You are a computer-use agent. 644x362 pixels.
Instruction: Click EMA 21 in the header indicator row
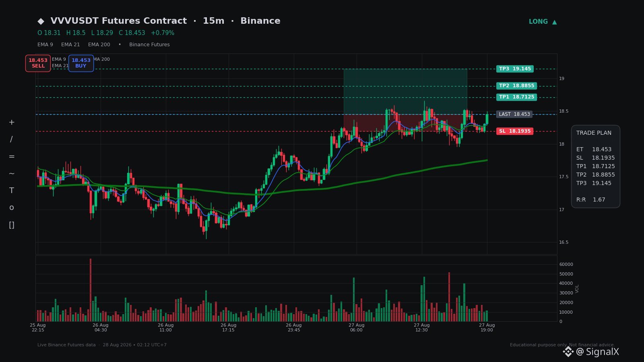coord(70,45)
